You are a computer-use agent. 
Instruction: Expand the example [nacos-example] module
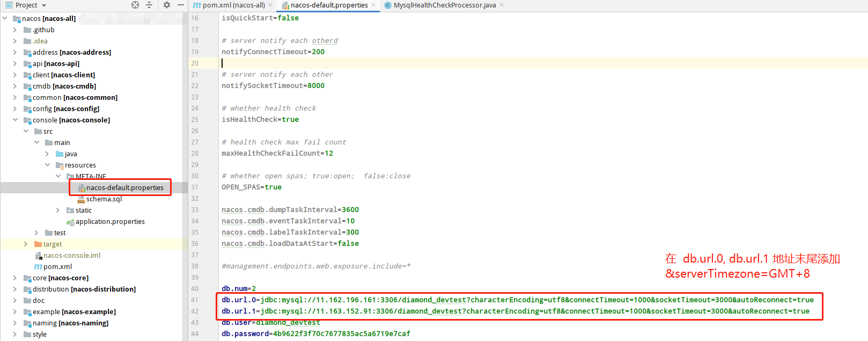click(15, 311)
